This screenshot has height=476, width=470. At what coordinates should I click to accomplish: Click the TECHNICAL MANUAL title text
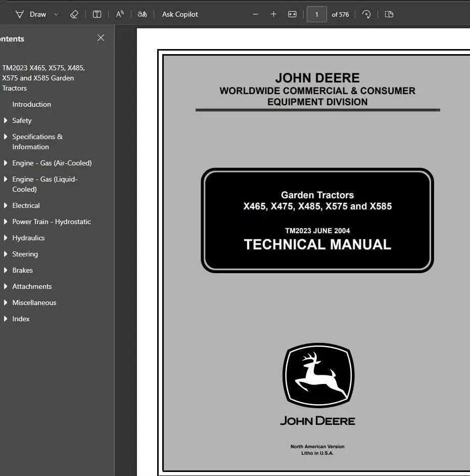[317, 244]
